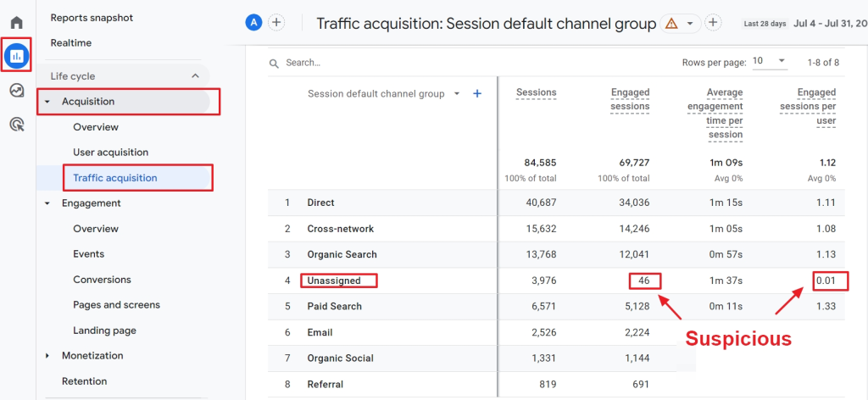
Task: Open the Pages and screens report
Action: [x=116, y=305]
